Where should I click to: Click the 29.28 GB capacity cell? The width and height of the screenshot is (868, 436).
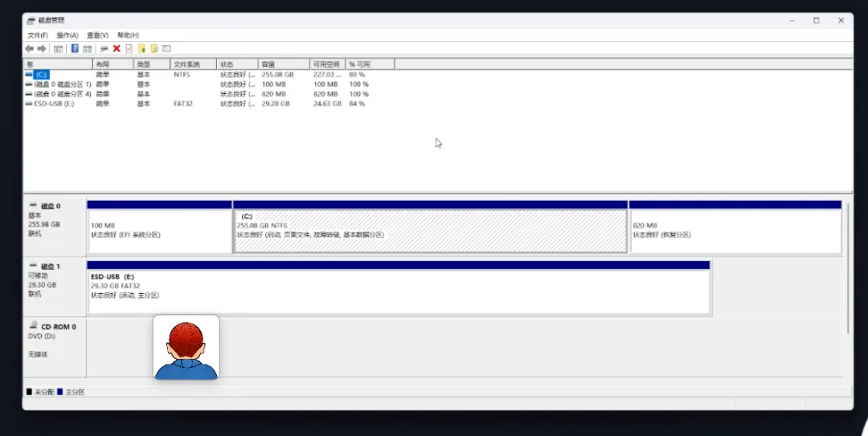click(276, 104)
